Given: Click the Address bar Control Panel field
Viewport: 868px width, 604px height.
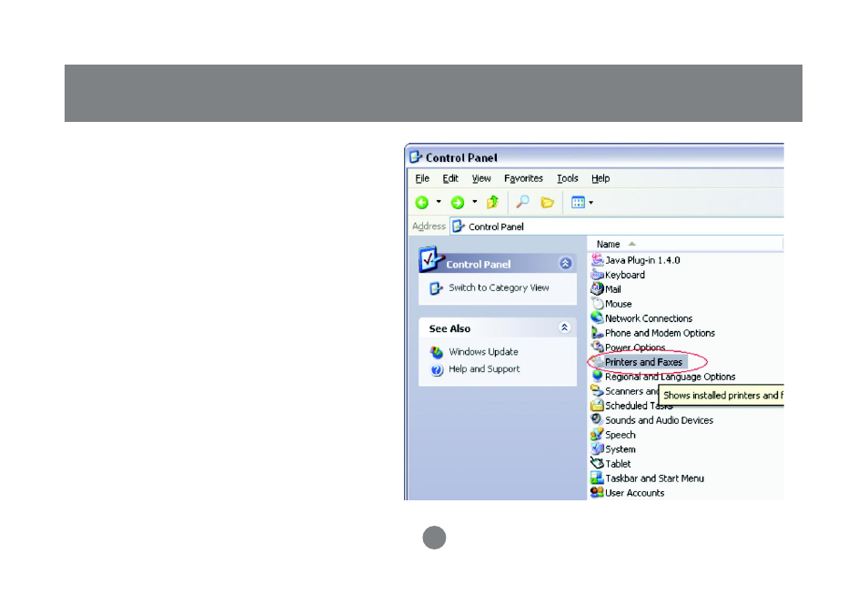Looking at the screenshot, I should click(617, 226).
